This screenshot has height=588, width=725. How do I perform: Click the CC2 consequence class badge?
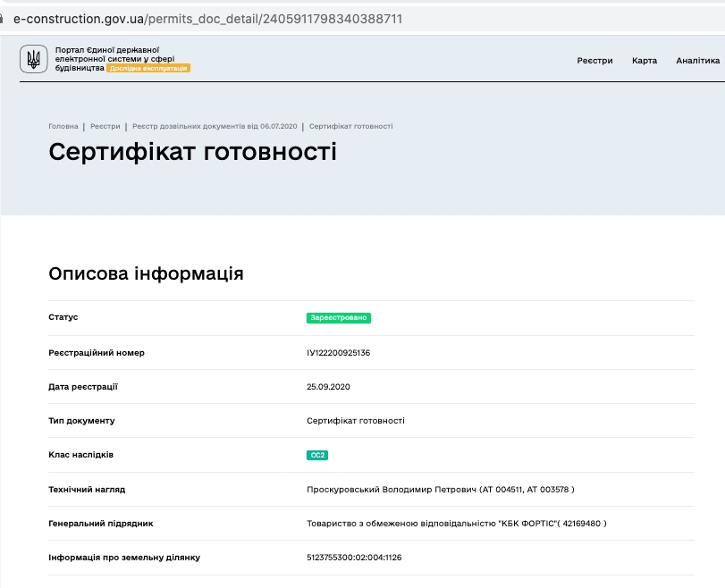pos(317,456)
